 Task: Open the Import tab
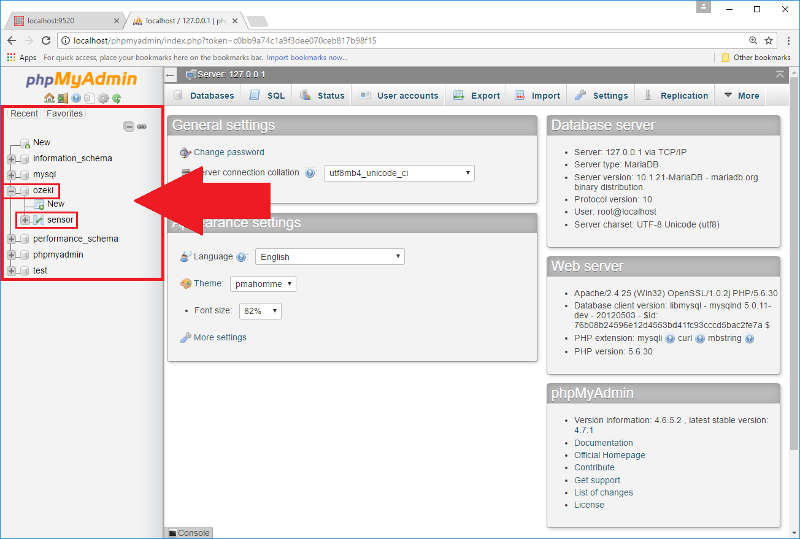(x=537, y=95)
